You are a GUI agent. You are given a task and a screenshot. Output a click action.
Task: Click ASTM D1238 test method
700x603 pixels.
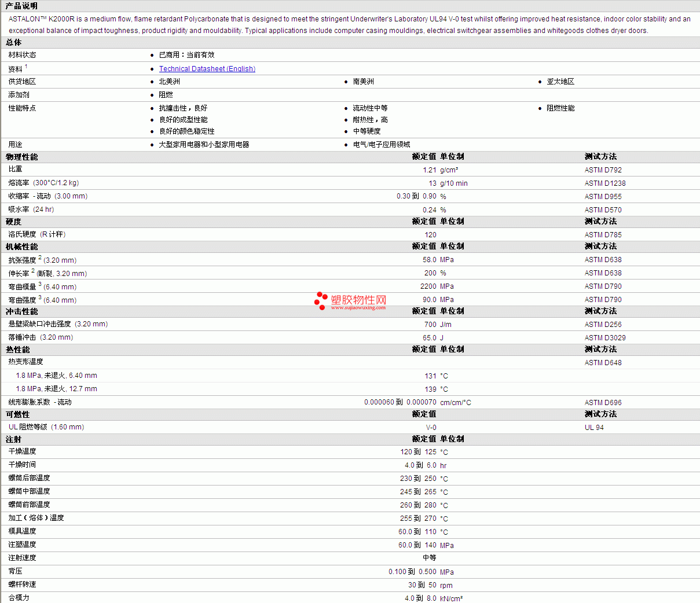605,183
